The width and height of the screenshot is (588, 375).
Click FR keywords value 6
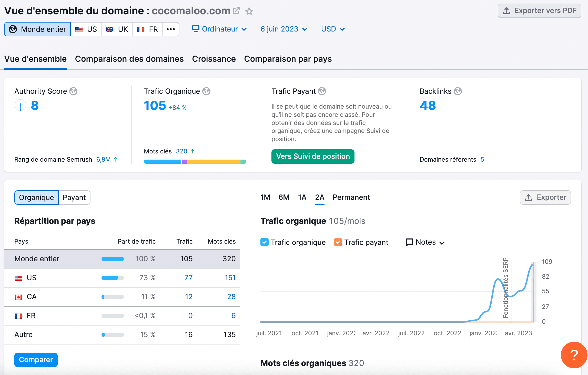click(234, 316)
